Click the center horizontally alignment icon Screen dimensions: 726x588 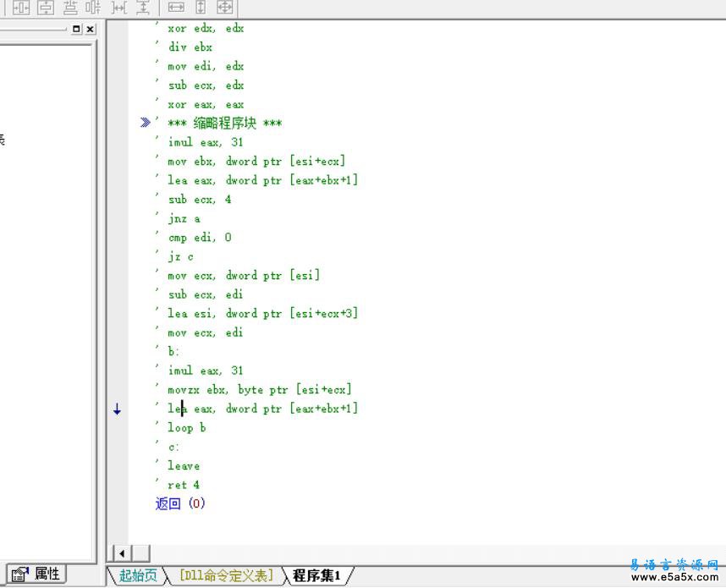[x=21, y=7]
